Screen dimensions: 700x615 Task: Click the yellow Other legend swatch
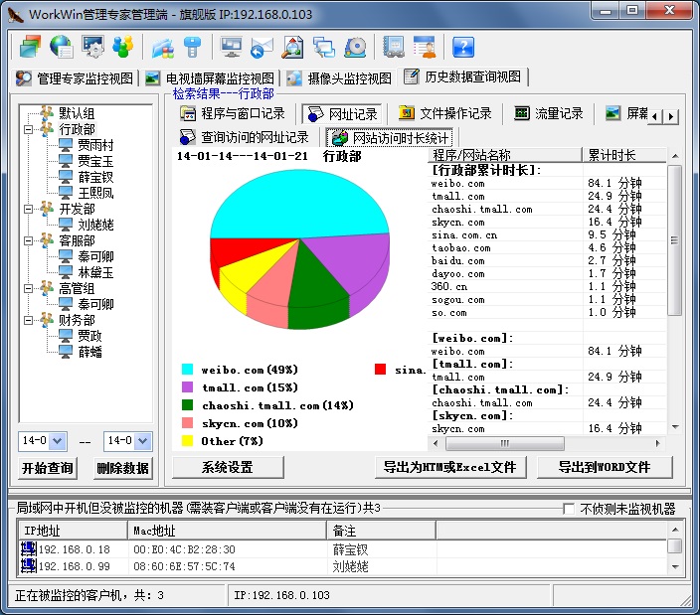(x=188, y=441)
